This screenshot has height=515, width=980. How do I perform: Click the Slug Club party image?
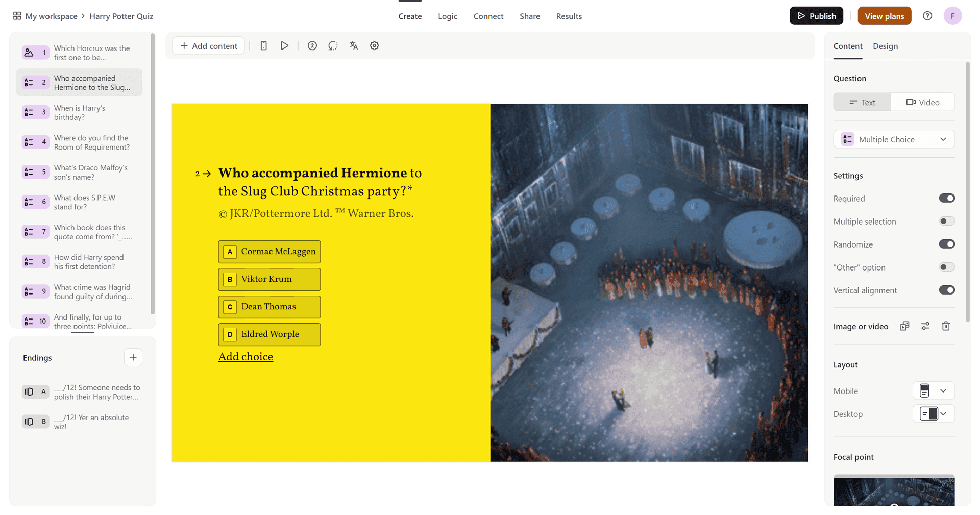(x=649, y=283)
